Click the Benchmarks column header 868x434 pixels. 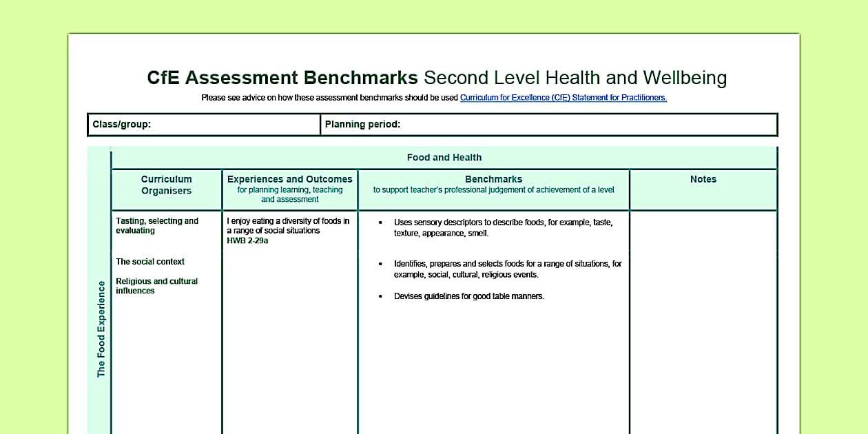493,184
